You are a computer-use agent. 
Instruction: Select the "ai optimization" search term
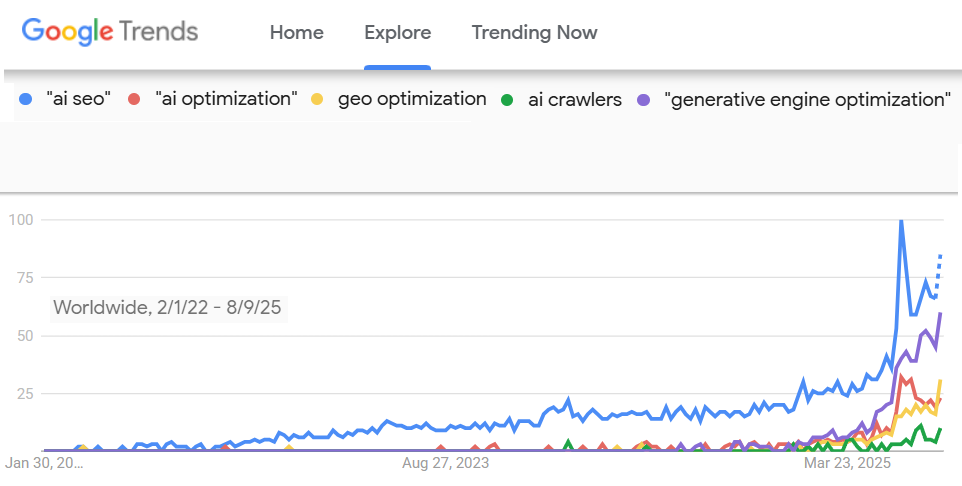tap(227, 99)
